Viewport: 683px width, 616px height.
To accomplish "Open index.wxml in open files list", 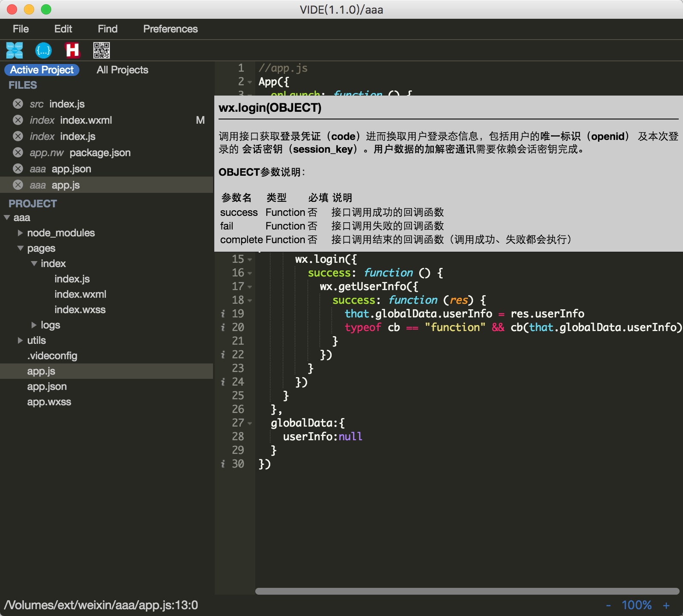I will pos(71,120).
